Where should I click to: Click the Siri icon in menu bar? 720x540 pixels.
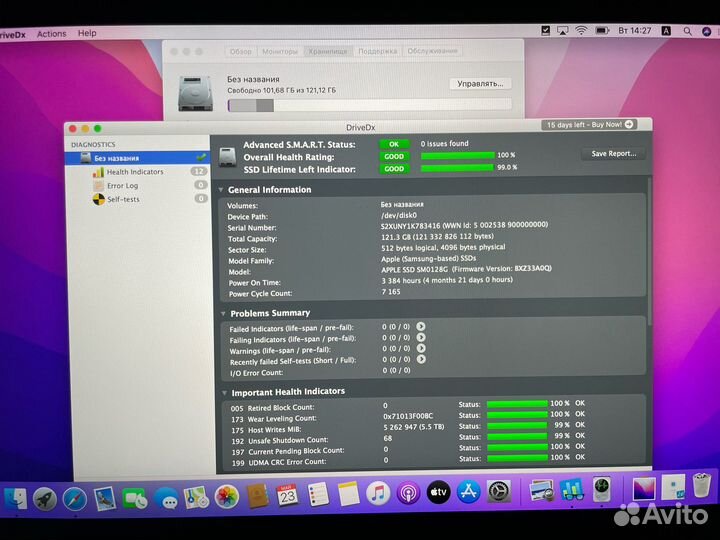(x=707, y=31)
